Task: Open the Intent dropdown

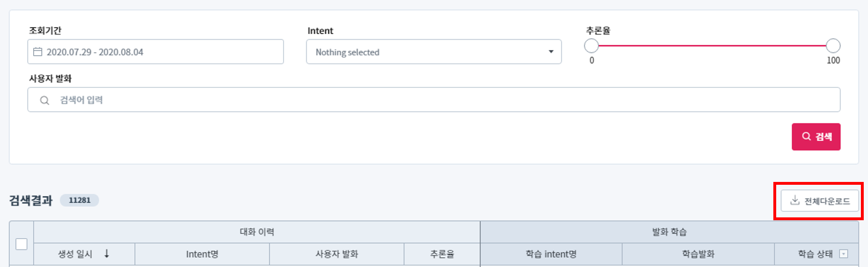Action: point(434,52)
